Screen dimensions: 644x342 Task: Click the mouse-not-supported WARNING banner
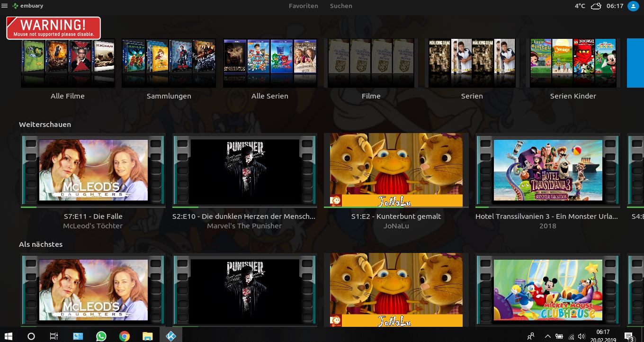pos(54,28)
